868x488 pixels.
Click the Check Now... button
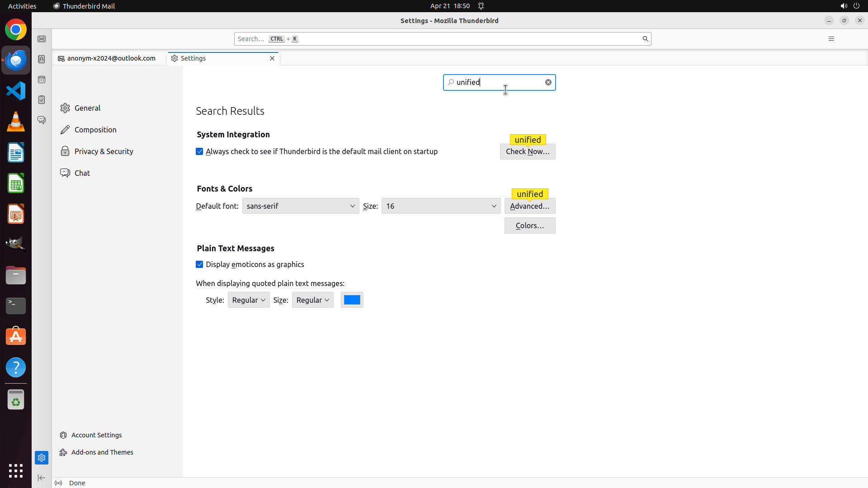click(x=527, y=152)
